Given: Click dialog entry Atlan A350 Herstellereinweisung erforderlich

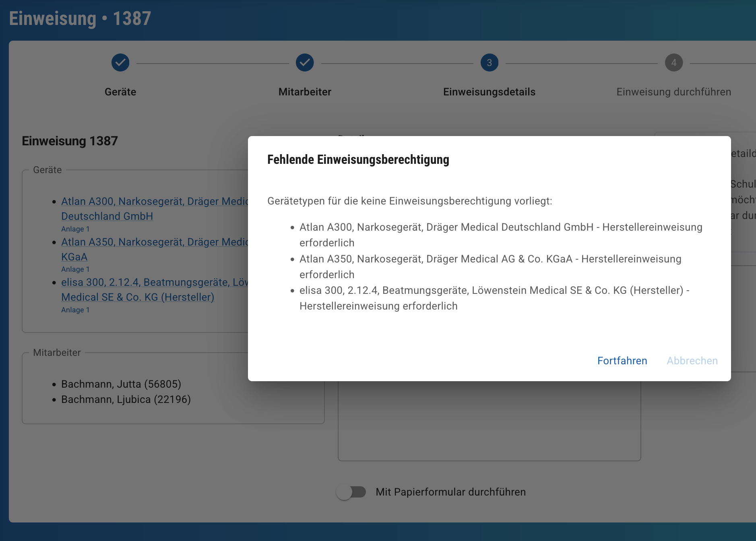Looking at the screenshot, I should click(x=490, y=266).
